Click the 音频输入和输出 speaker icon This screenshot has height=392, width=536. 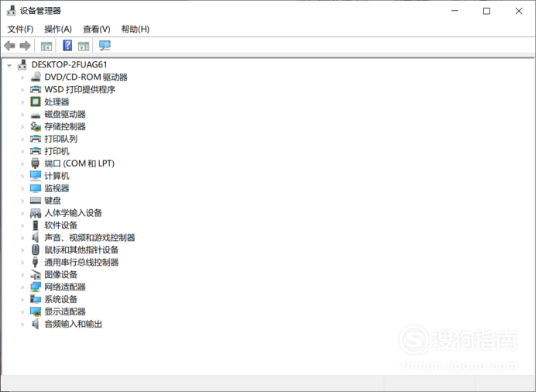pos(36,324)
